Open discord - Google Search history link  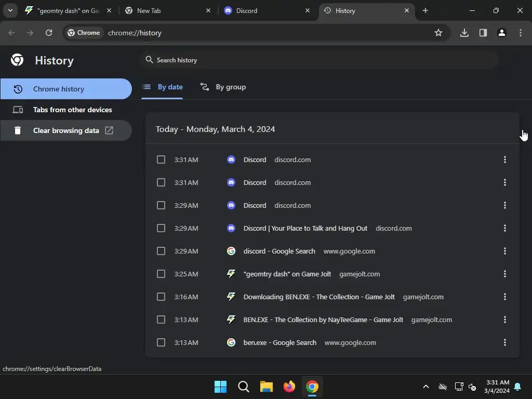(x=279, y=251)
